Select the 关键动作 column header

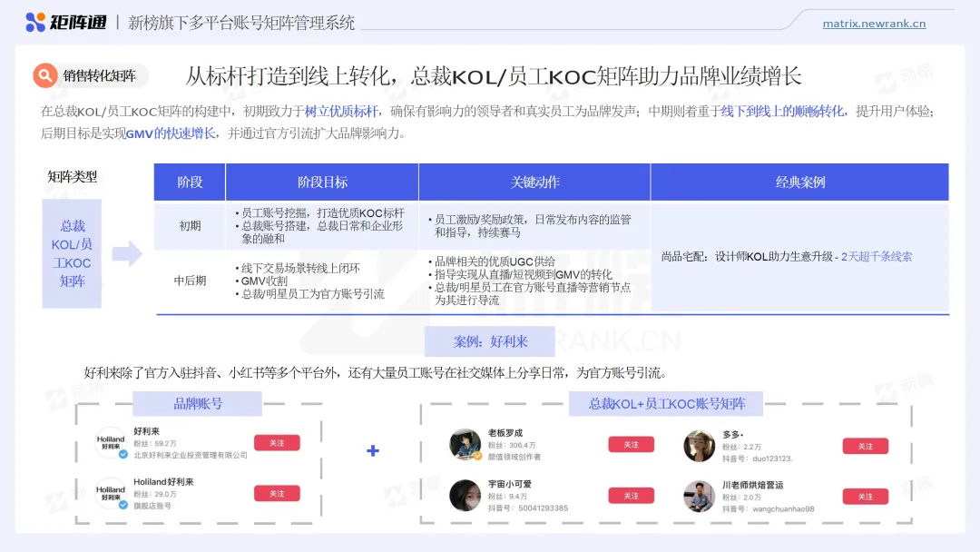(534, 182)
